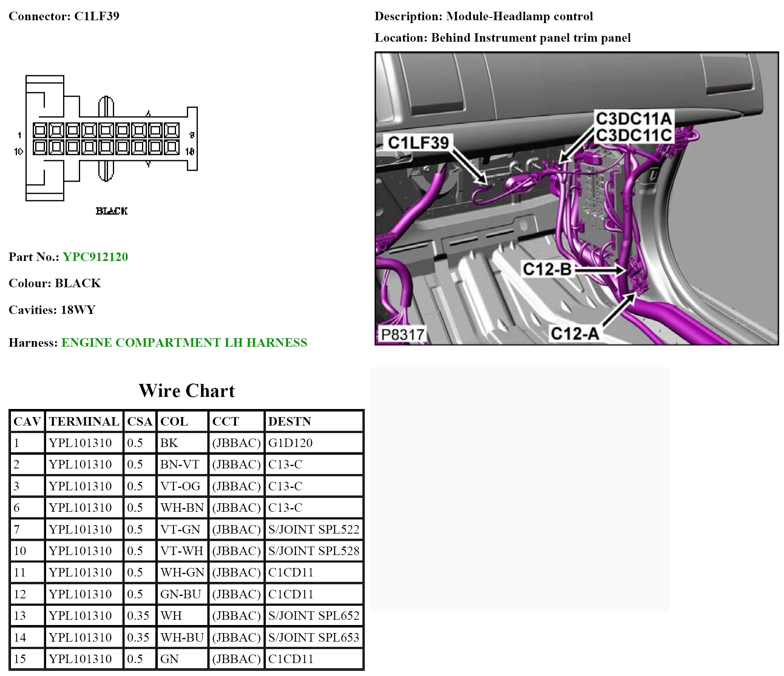Screen dimensions: 784x676
Task: Click the TERMINAL column header
Action: tap(84, 422)
